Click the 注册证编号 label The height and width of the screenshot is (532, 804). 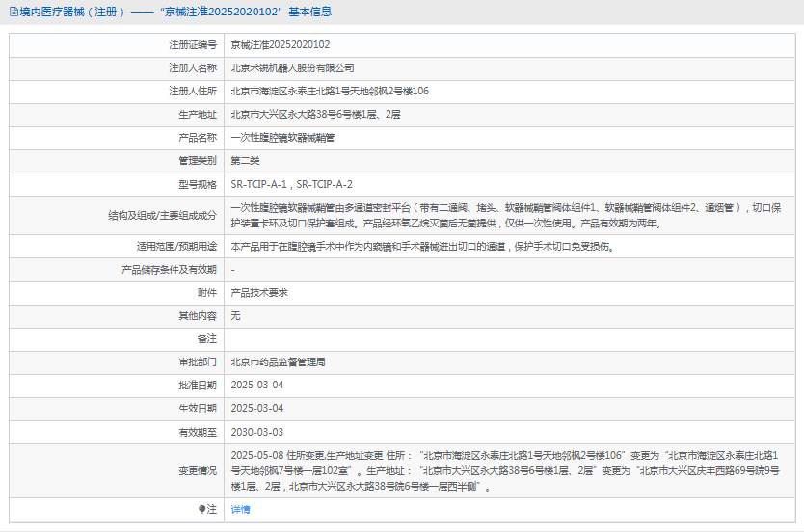pos(193,45)
